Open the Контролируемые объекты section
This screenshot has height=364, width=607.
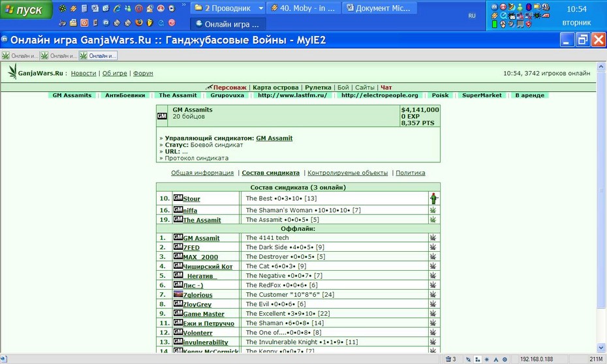point(347,173)
